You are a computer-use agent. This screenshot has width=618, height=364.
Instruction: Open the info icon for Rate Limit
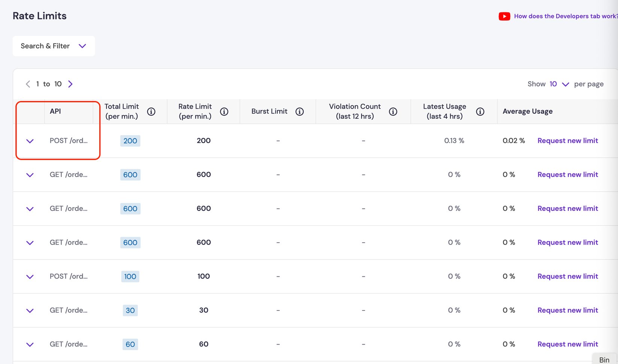click(224, 112)
